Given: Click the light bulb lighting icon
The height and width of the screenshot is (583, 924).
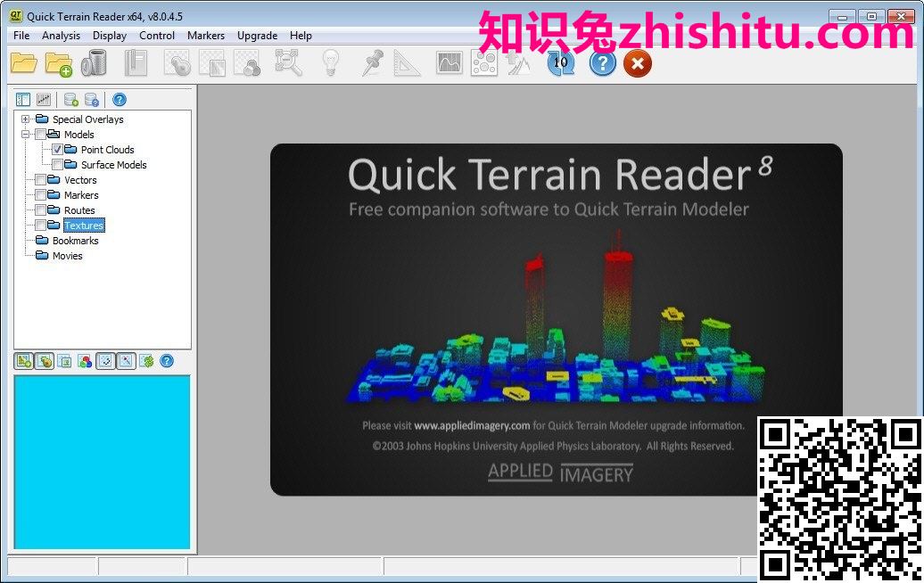Looking at the screenshot, I should pos(331,63).
